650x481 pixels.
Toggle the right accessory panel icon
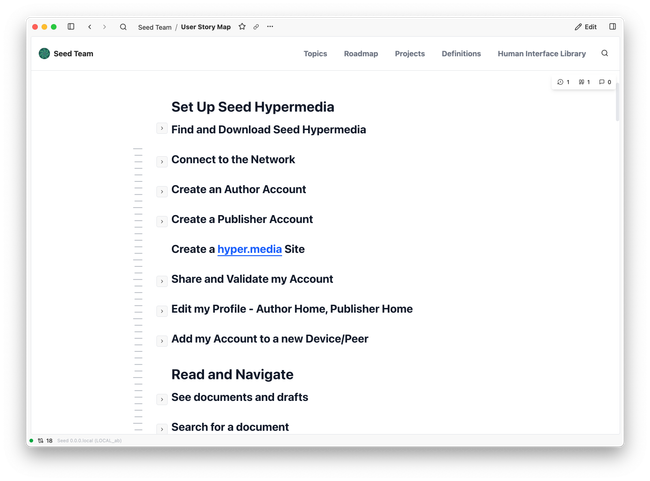(x=612, y=27)
